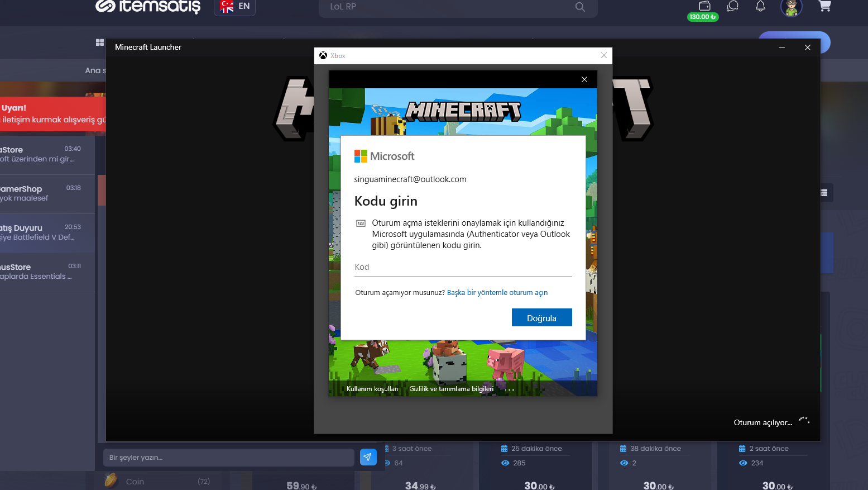Click the Doğrula verify button

541,317
